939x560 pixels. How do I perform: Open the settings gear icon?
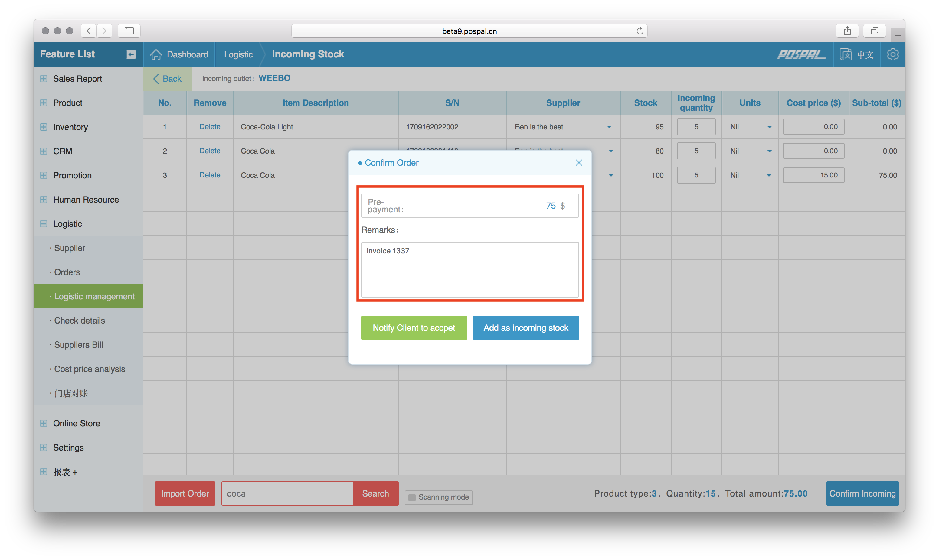pos(893,54)
